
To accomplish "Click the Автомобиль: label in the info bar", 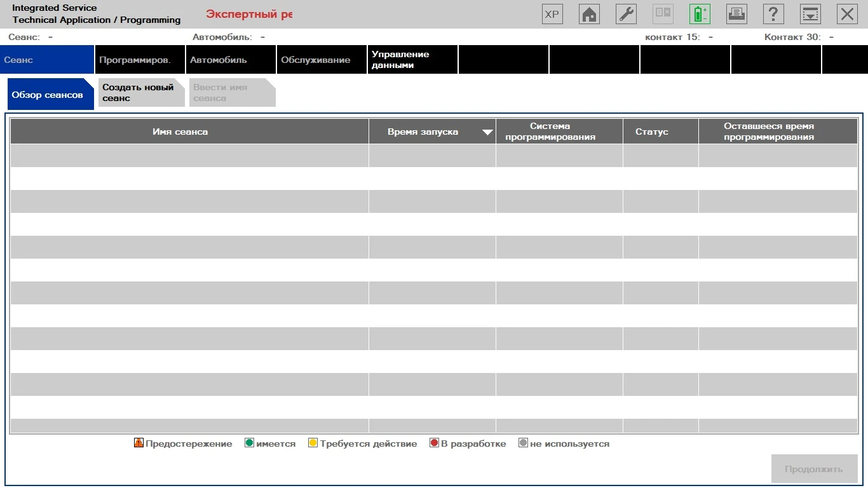I will (x=222, y=37).
